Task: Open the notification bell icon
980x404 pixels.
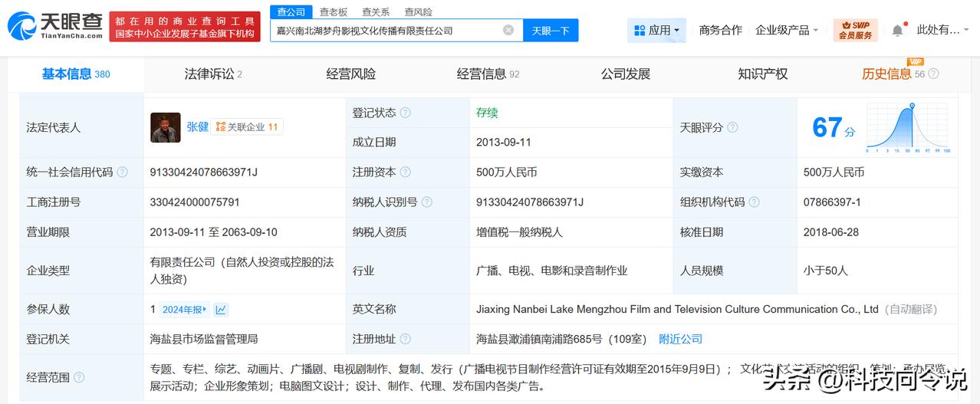Action: 897,30
